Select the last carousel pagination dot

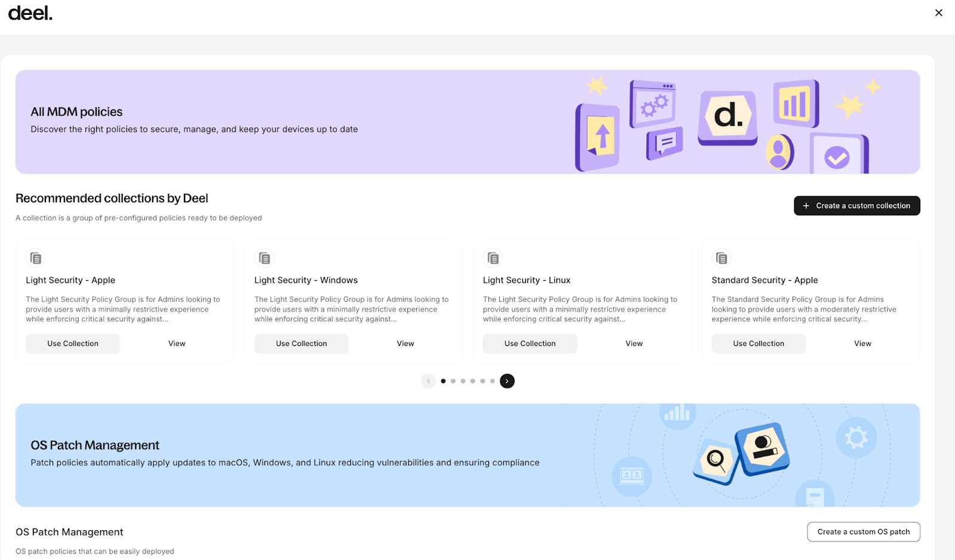(492, 381)
